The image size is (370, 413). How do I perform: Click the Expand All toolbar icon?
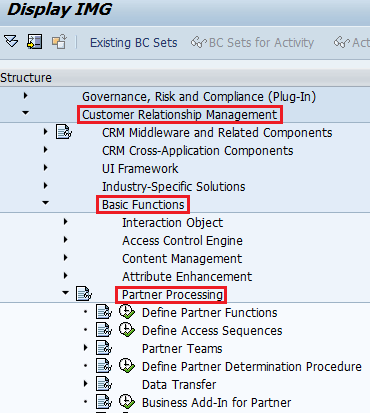coord(11,42)
